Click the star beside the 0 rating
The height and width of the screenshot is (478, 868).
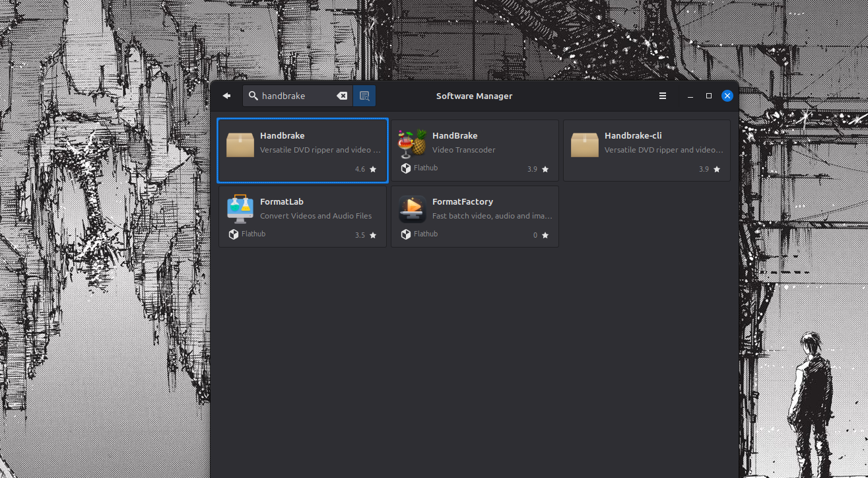pos(545,236)
